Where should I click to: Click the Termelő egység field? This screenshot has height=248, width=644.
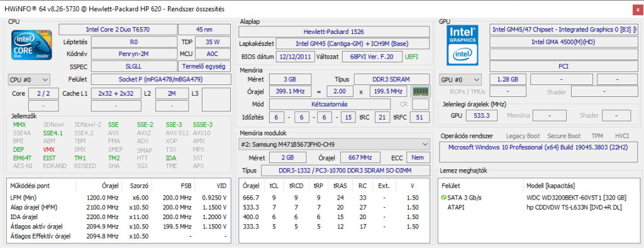pyautogui.click(x=204, y=66)
